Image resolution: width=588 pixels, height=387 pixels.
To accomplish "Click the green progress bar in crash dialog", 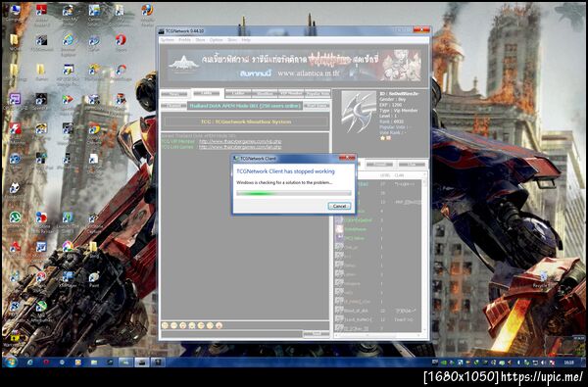I will point(294,194).
